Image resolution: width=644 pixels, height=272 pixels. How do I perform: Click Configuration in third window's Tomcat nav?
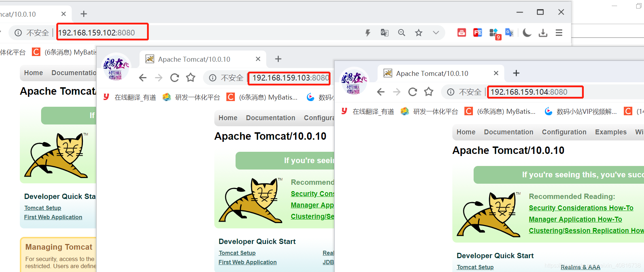[x=564, y=132]
